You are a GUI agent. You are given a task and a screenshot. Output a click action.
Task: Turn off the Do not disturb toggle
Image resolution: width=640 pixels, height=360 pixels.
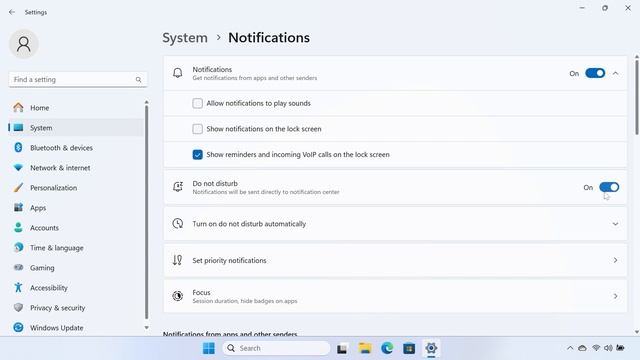click(609, 187)
